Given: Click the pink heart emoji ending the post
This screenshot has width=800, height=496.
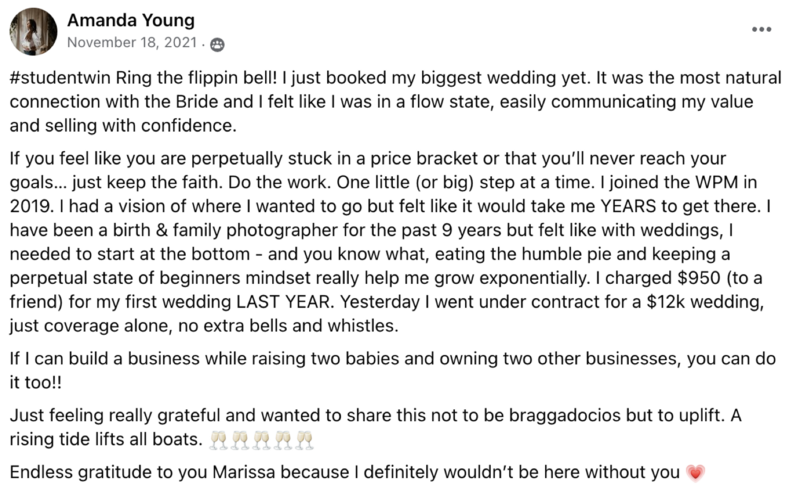Looking at the screenshot, I should tap(695, 473).
